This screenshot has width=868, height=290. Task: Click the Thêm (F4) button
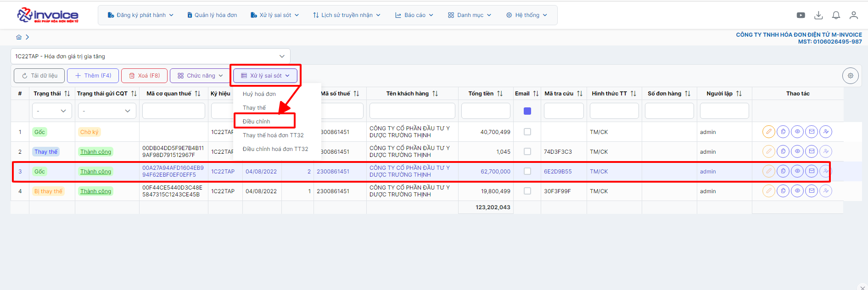point(93,76)
